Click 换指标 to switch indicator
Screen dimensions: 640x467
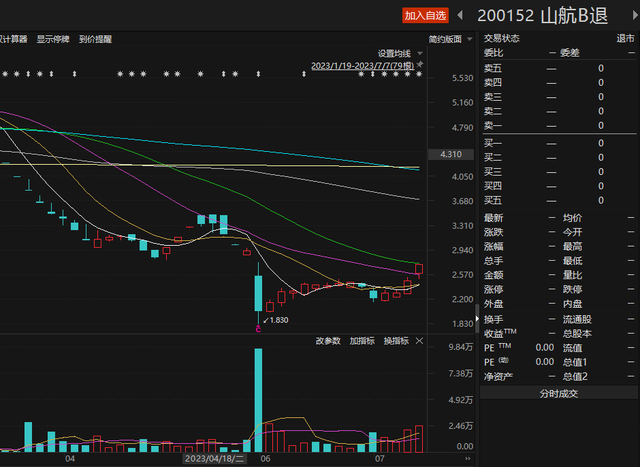396,341
